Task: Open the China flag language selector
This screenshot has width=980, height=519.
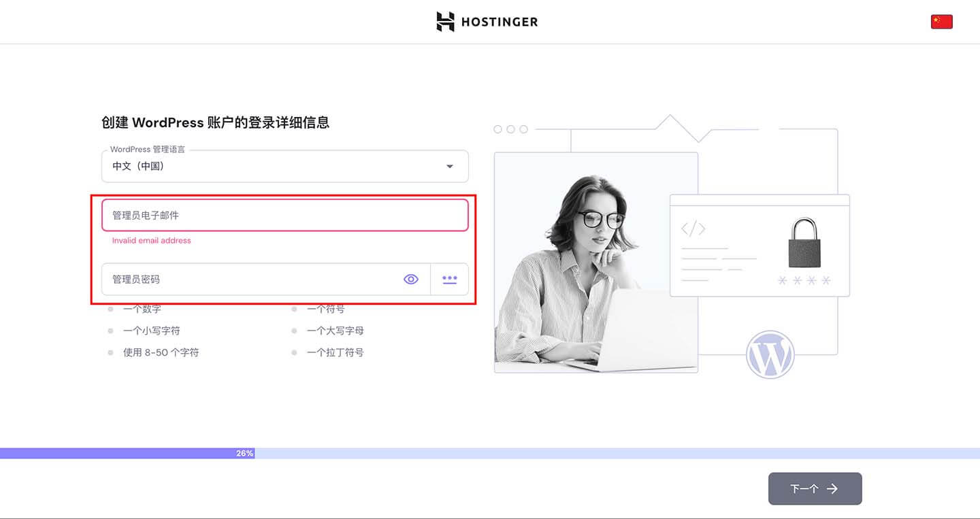Action: point(941,22)
